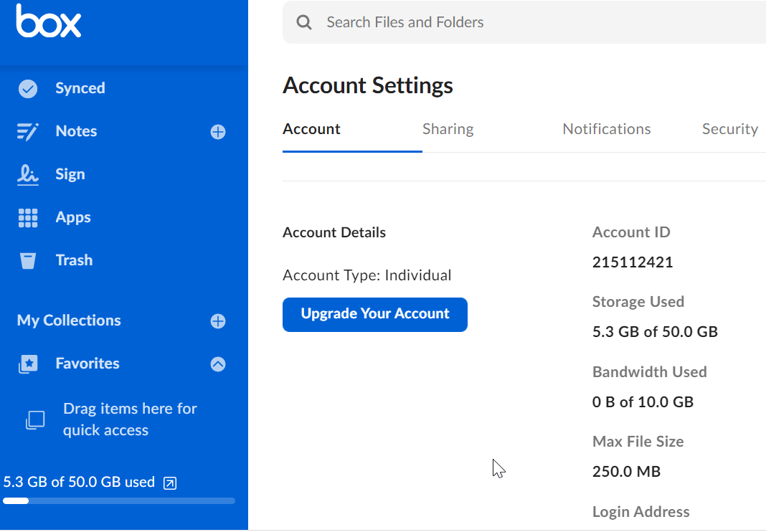Open Sign from the sidebar
Image resolution: width=766 pixels, height=532 pixels.
[70, 174]
